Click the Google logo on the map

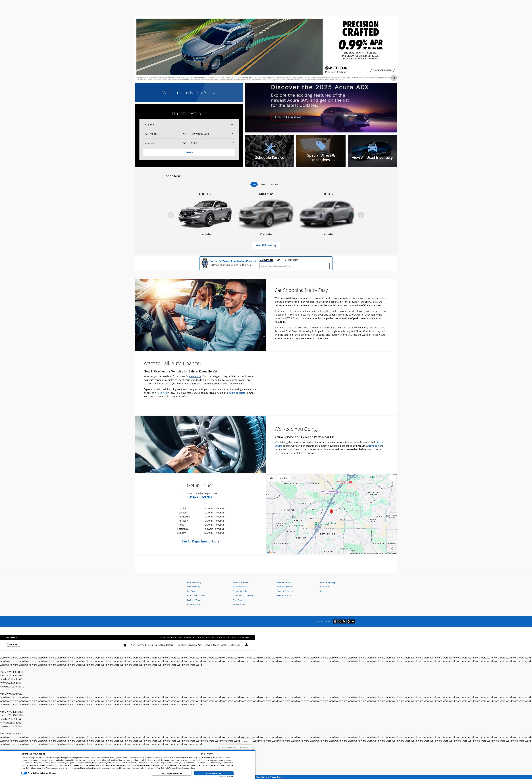(x=271, y=553)
